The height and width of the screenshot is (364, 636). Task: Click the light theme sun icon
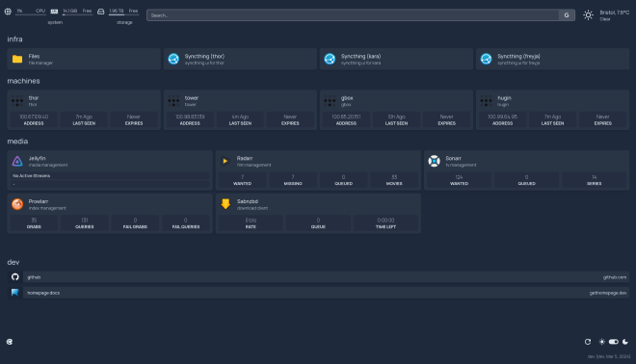602,342
